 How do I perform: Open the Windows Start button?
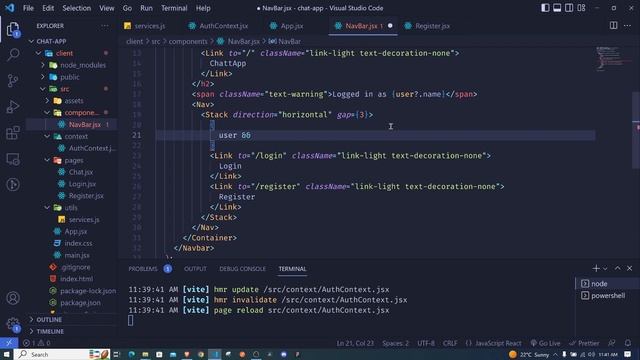click(x=7, y=354)
